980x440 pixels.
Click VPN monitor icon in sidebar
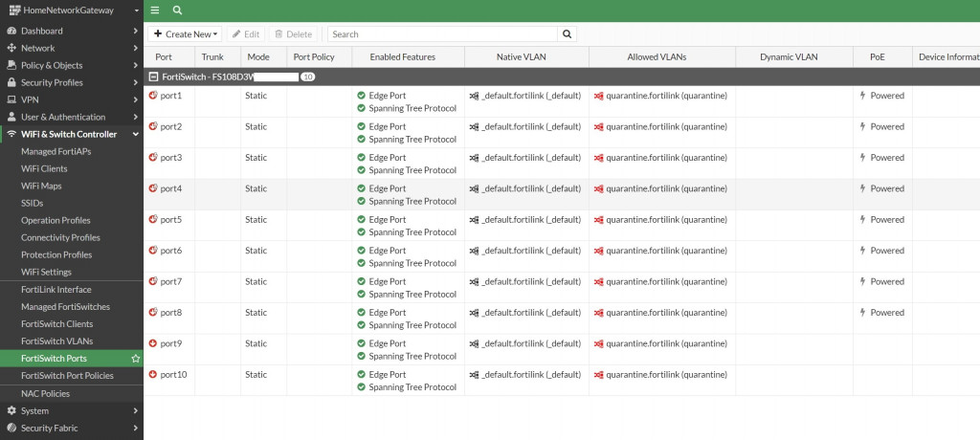(11, 99)
